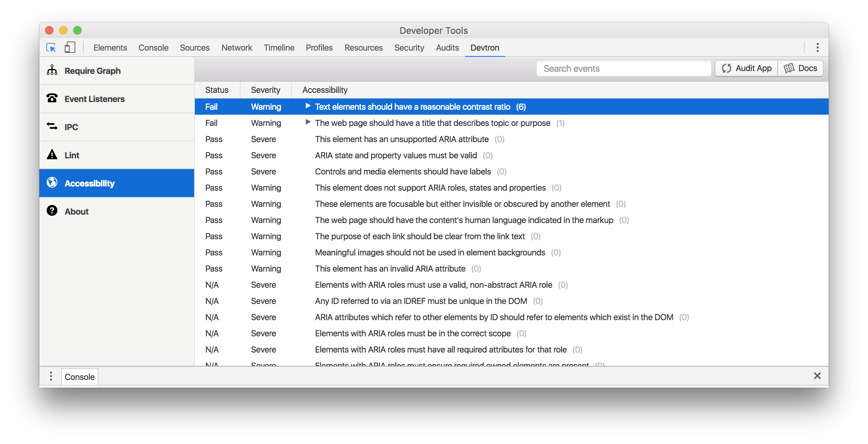Click the Network tab in DevTools
The width and height of the screenshot is (868, 444).
pyautogui.click(x=237, y=47)
